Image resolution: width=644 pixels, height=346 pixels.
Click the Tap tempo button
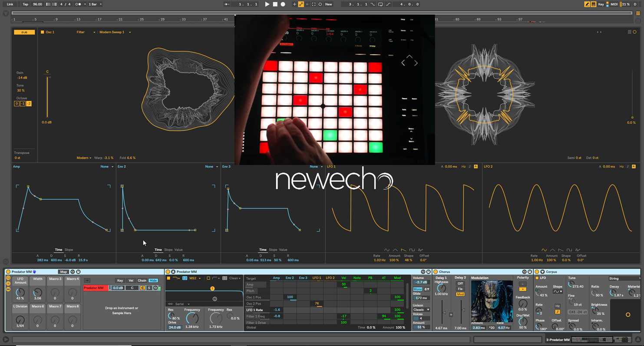tap(25, 4)
